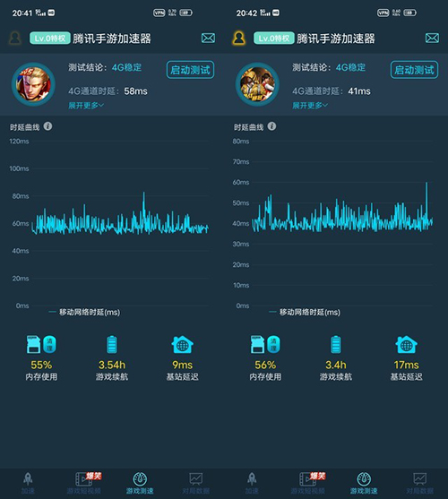448x499 pixels.
Task: Open the mail icon on right screen
Action: click(432, 39)
